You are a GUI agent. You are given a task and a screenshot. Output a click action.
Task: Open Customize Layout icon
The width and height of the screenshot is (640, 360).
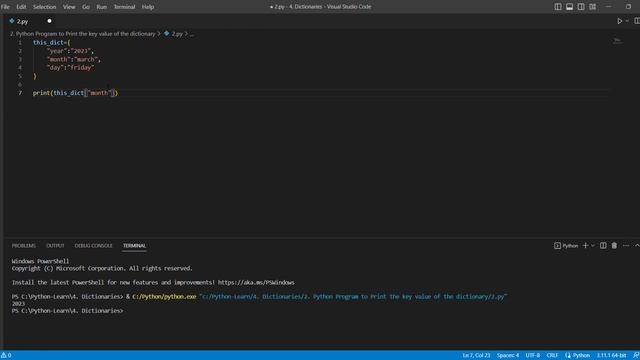pyautogui.click(x=593, y=7)
